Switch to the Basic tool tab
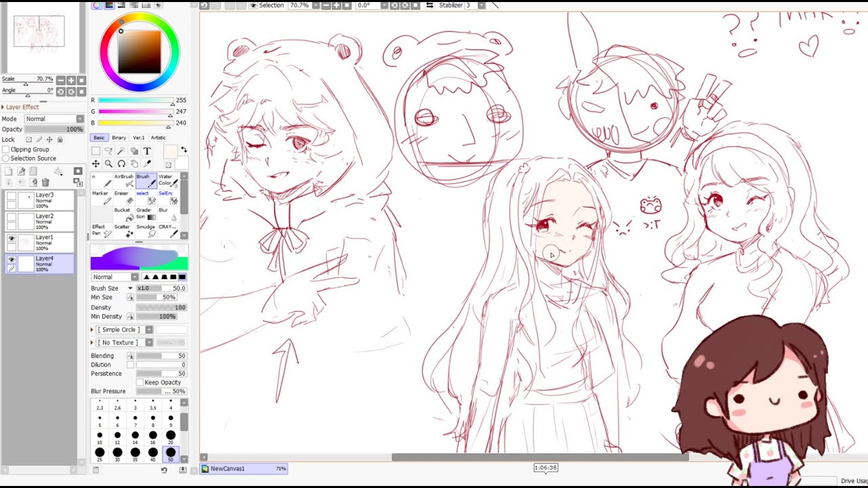This screenshot has height=488, width=868. (x=99, y=138)
